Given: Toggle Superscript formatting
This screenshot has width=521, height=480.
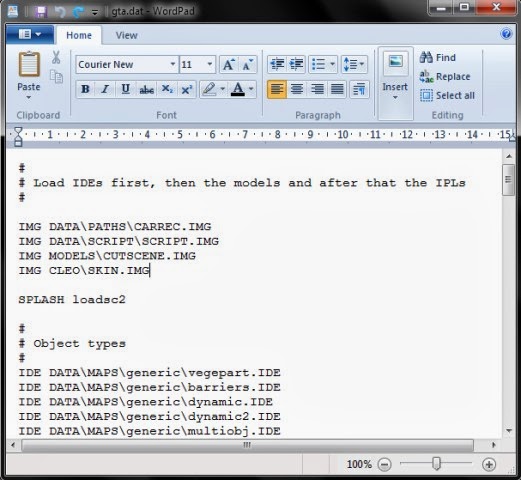Looking at the screenshot, I should coord(187,89).
